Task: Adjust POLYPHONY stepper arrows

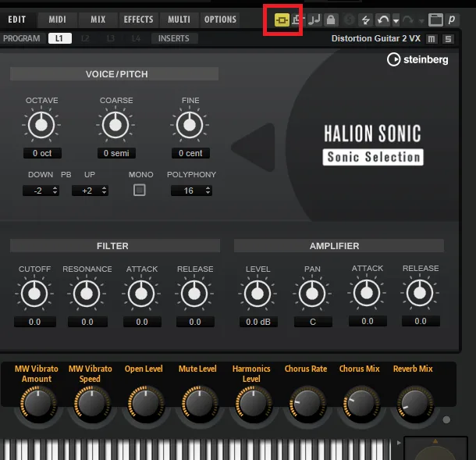Action: click(x=208, y=191)
